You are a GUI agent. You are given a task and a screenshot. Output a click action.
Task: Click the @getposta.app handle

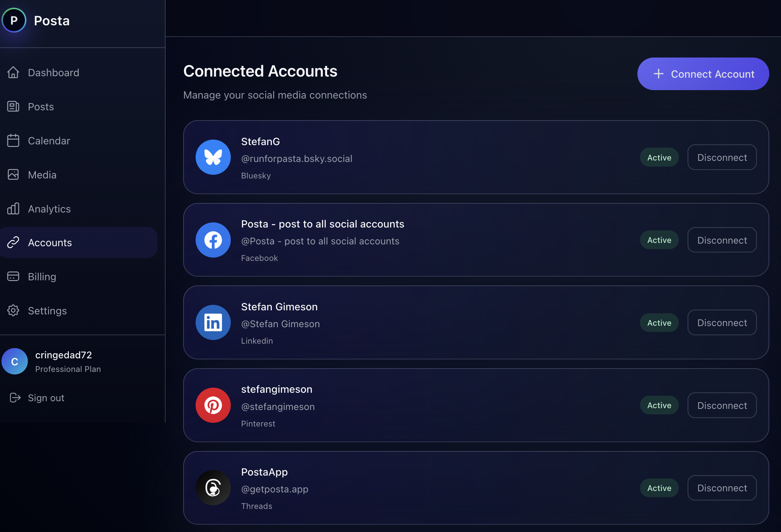pos(275,489)
